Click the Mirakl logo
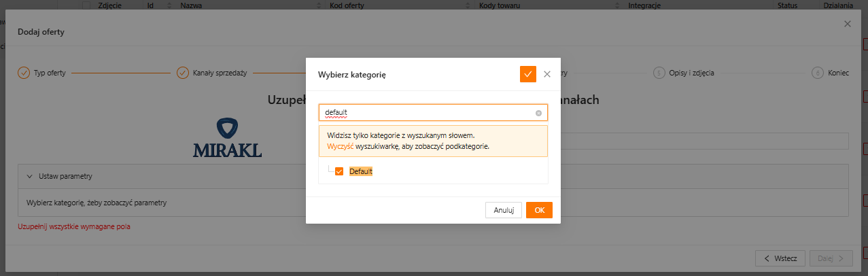Screen dimensions: 868x276 click(227, 138)
